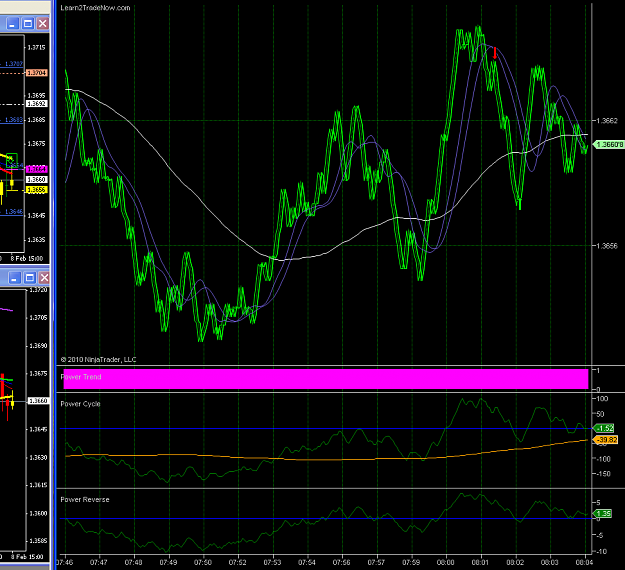Click the 1.3615 axis label in lower-left chart
This screenshot has width=625, height=570.
tap(39, 485)
